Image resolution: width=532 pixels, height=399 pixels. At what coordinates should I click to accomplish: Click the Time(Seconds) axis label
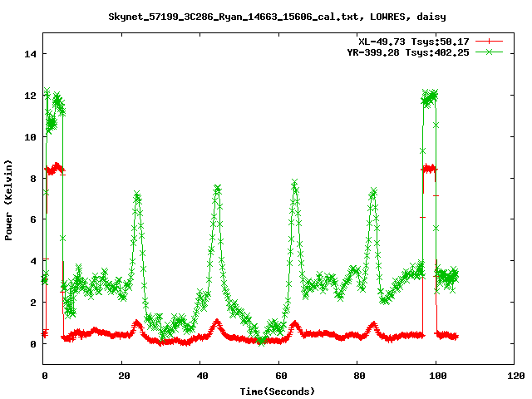[x=277, y=392]
